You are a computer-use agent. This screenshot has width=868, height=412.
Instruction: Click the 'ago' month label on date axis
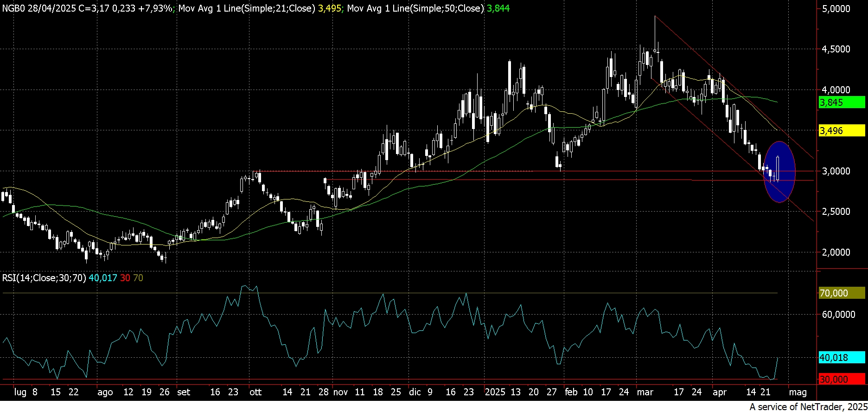pyautogui.click(x=105, y=393)
